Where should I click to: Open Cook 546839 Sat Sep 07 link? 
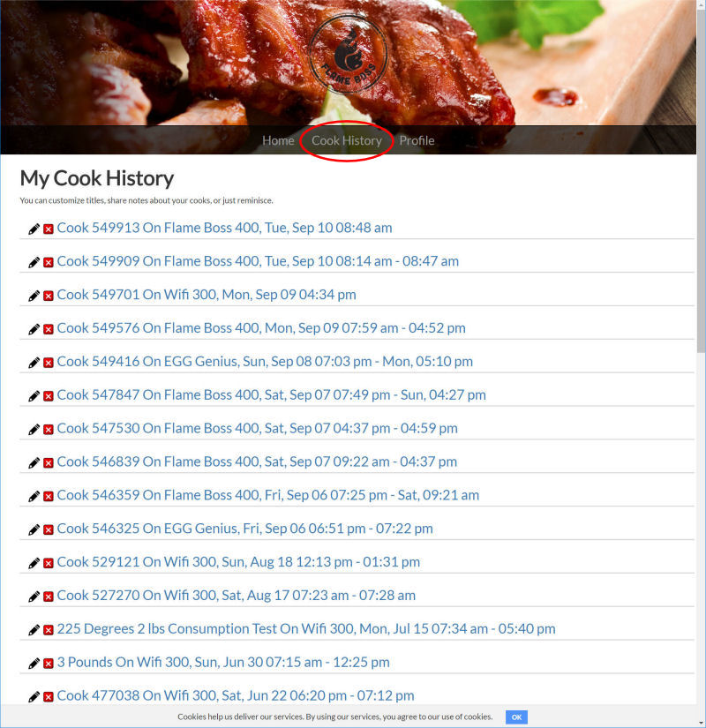pos(257,462)
